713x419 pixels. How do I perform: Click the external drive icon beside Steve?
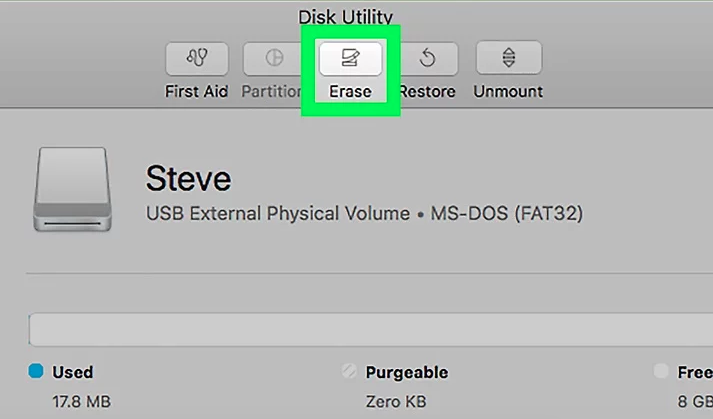pyautogui.click(x=72, y=189)
